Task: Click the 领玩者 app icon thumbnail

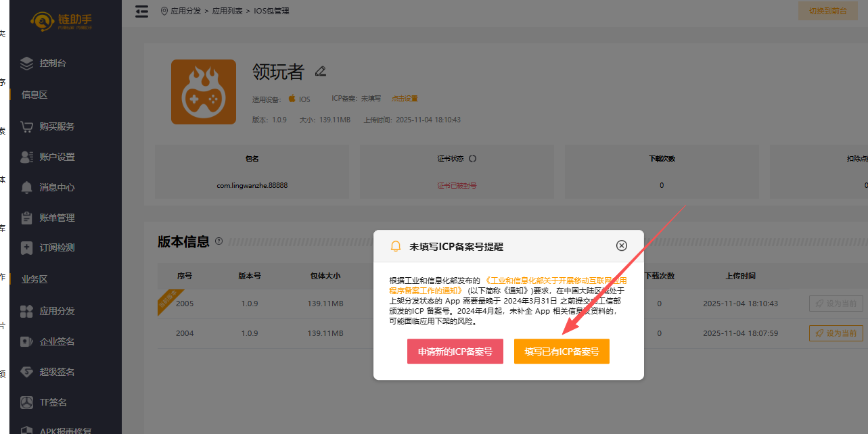Action: [204, 92]
